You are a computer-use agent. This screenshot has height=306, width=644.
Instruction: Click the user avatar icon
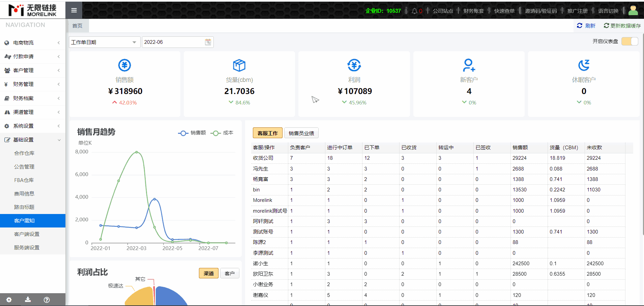pyautogui.click(x=633, y=10)
